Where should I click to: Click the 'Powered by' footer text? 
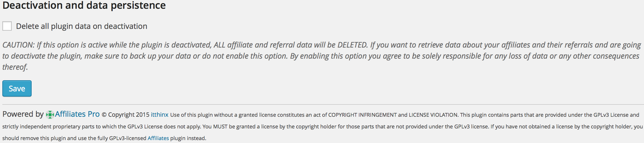click(x=23, y=114)
